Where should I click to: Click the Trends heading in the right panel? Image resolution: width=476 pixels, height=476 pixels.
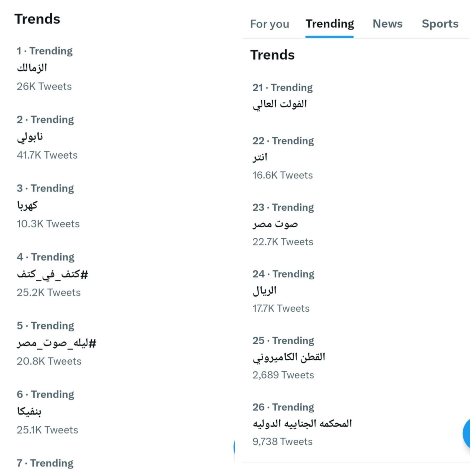272,55
